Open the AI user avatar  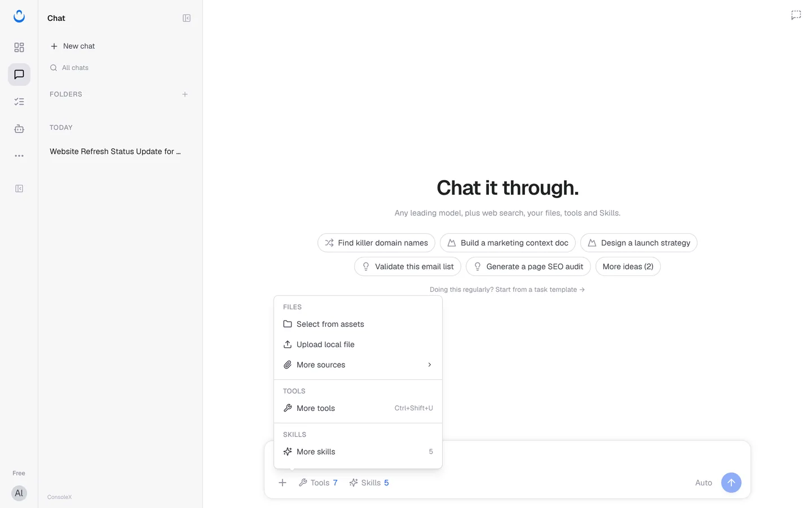[19, 493]
